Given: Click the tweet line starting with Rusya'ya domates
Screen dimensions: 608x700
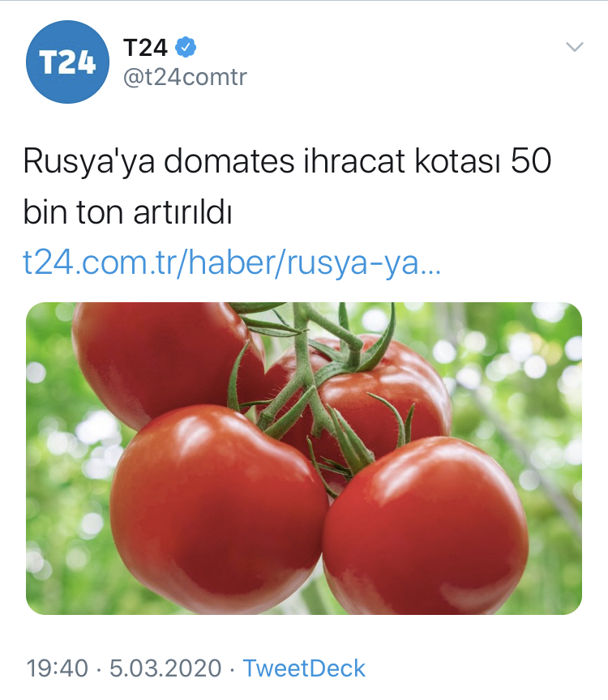Looking at the screenshot, I should click(x=287, y=160).
